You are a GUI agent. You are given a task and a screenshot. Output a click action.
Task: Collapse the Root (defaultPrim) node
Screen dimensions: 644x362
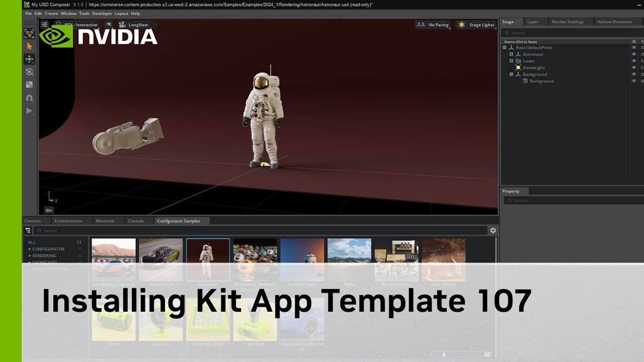(505, 48)
